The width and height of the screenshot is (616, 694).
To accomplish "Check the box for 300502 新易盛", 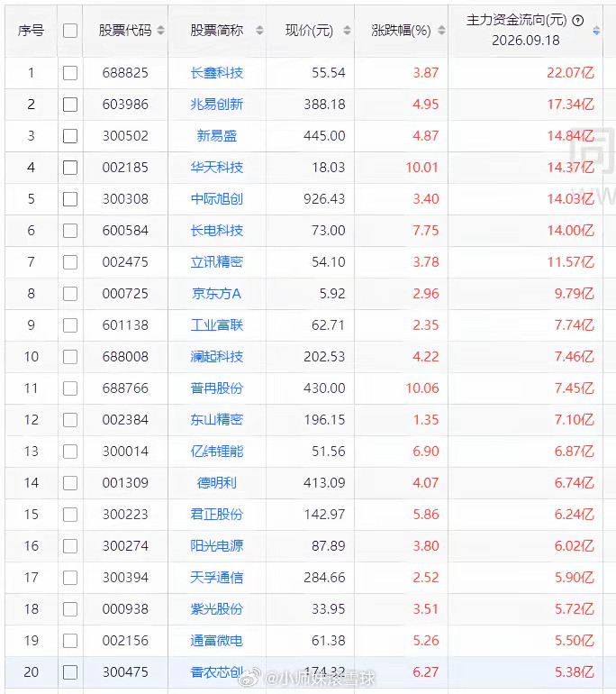I will 70,136.
